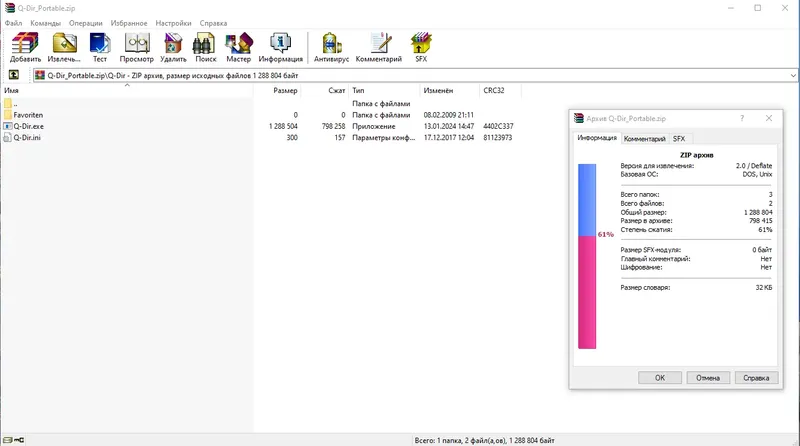Click the Параметры конф... type cell
800x446 pixels.
[x=384, y=137]
